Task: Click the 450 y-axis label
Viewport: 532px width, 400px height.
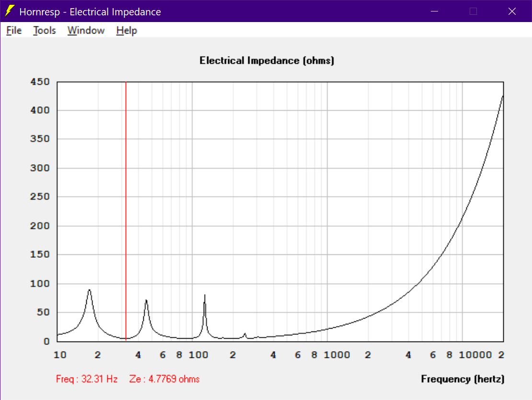Action: tap(40, 82)
